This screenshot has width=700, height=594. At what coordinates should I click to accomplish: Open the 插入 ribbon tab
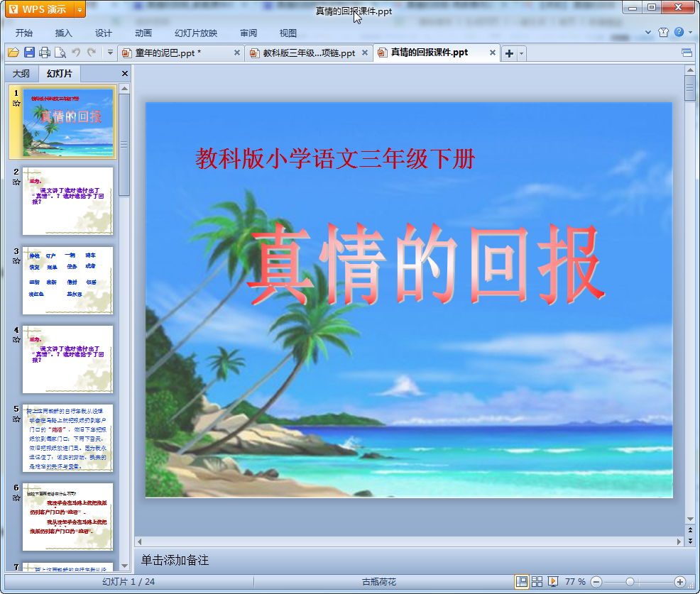tap(63, 33)
